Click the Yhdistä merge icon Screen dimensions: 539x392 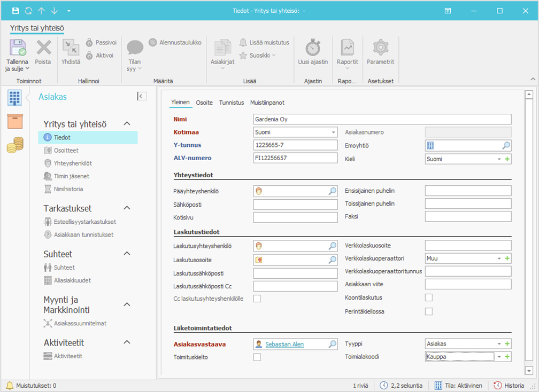coord(71,48)
